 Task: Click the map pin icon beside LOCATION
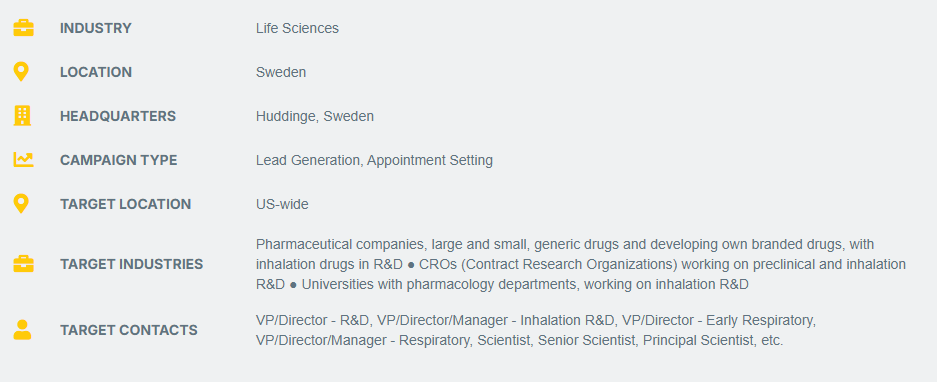[21, 72]
